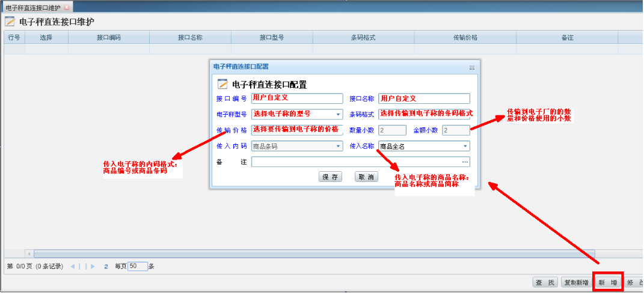Click the 接口编号 input field
The width and height of the screenshot is (644, 293).
(296, 98)
